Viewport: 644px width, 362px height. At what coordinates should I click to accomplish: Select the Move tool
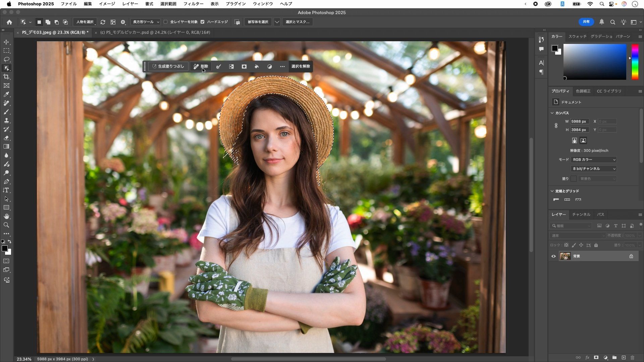point(6,42)
